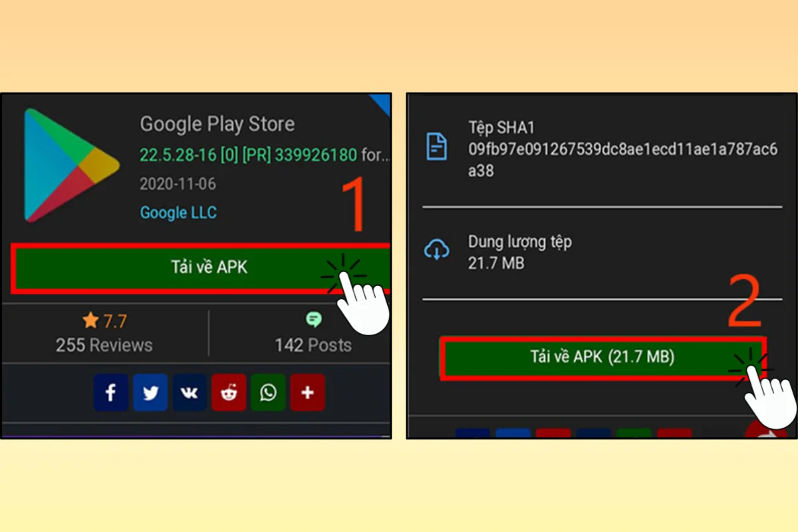Click the orange star rating icon
Screen dimensions: 798x532
pos(90,321)
